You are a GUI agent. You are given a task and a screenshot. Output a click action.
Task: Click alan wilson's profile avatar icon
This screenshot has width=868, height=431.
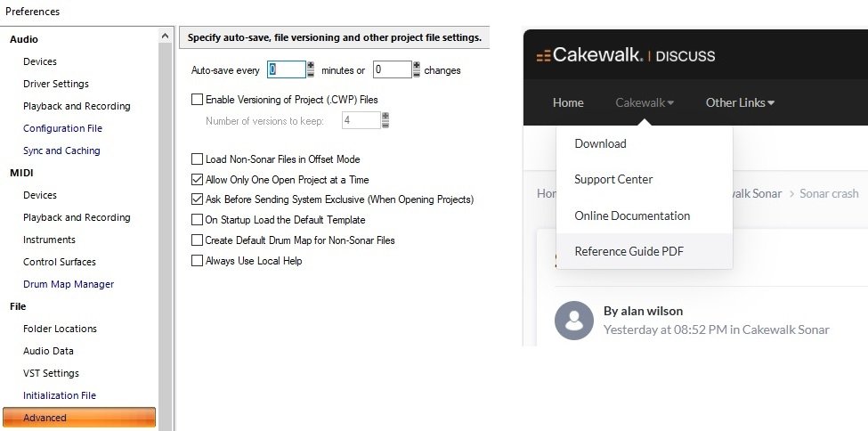(574, 321)
